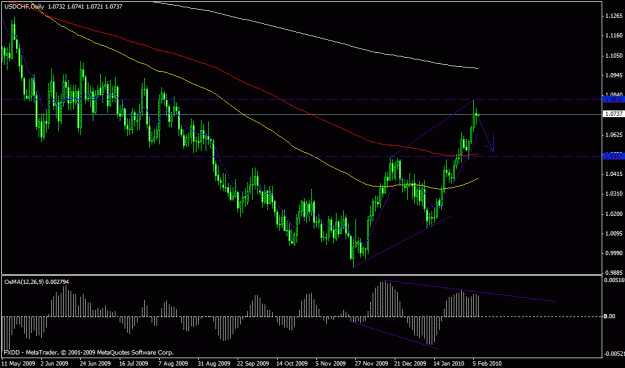Click the 1.0625 price axis label
Image resolution: width=625 pixels, height=368 pixels.
[x=614, y=135]
